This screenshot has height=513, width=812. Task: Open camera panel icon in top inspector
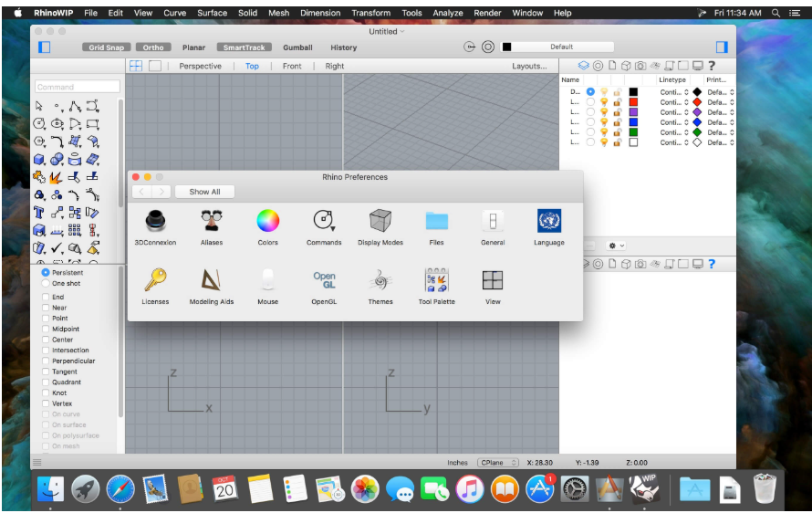[x=640, y=66]
